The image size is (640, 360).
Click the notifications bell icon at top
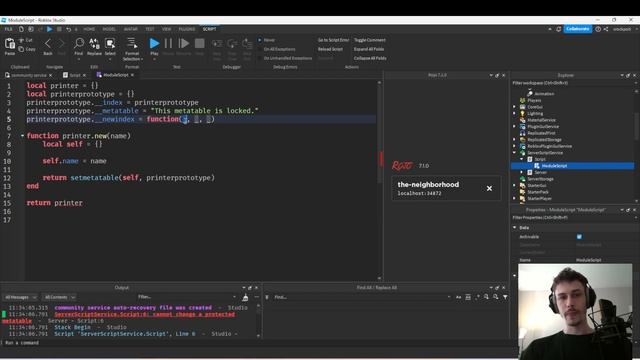click(559, 29)
